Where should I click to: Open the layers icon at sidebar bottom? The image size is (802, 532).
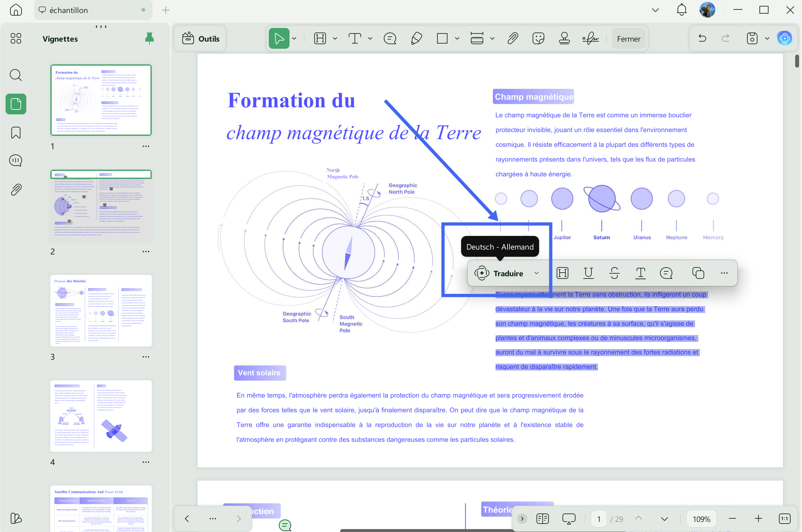click(x=16, y=518)
